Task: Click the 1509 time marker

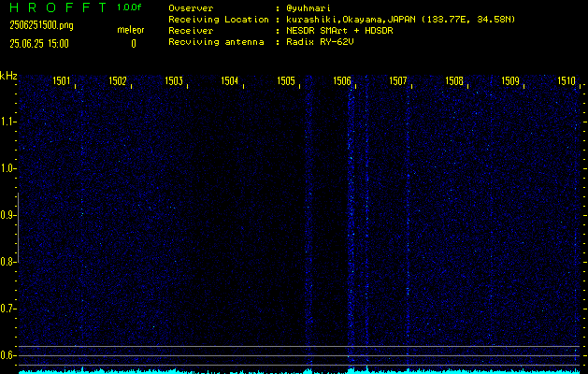Action: 510,81
